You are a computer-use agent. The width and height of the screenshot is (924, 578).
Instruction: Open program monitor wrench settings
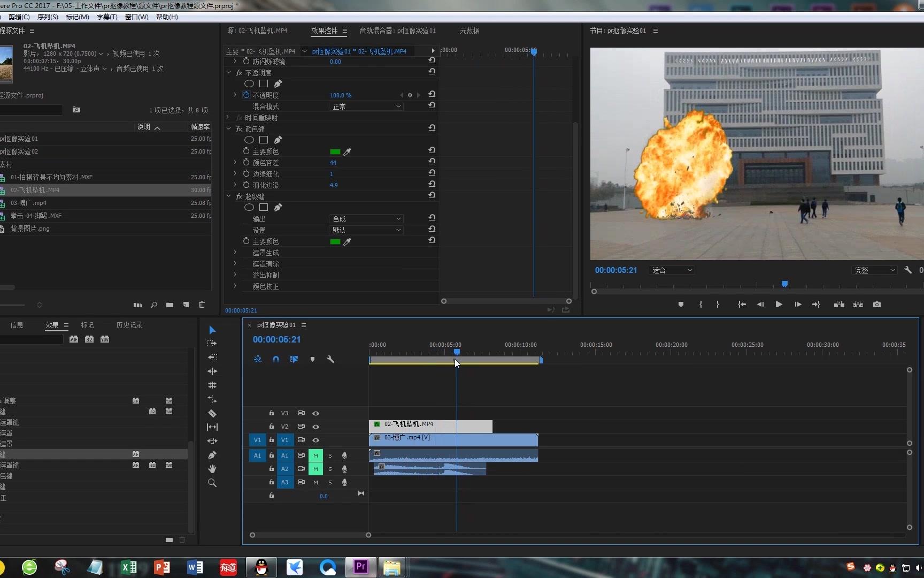(x=907, y=270)
